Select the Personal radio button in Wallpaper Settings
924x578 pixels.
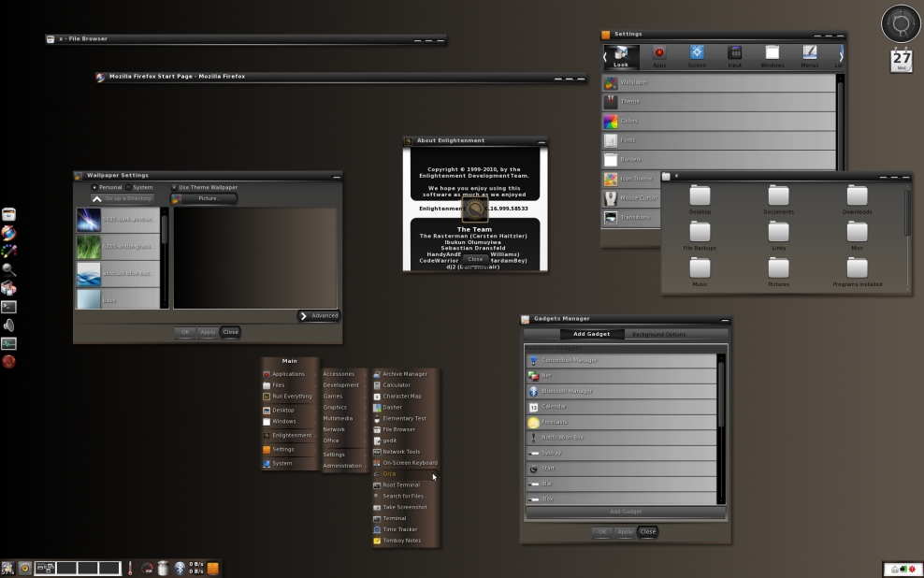pos(95,187)
